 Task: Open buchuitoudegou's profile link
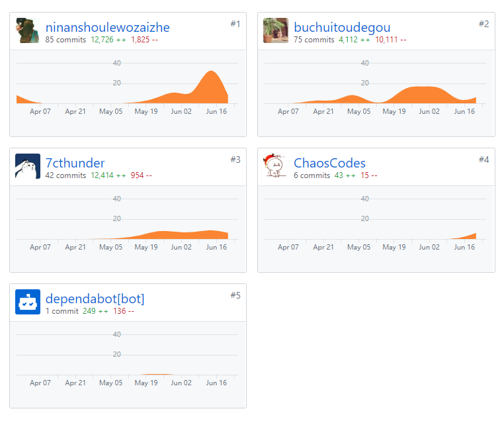342,27
